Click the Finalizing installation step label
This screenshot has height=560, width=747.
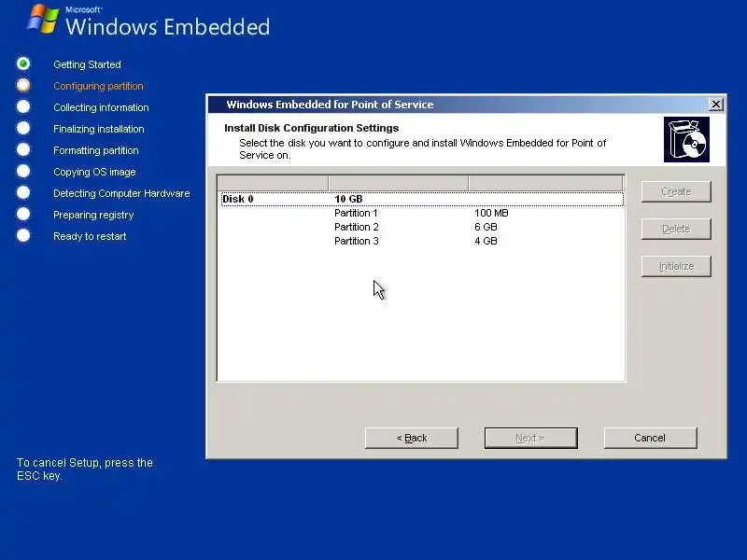(99, 129)
